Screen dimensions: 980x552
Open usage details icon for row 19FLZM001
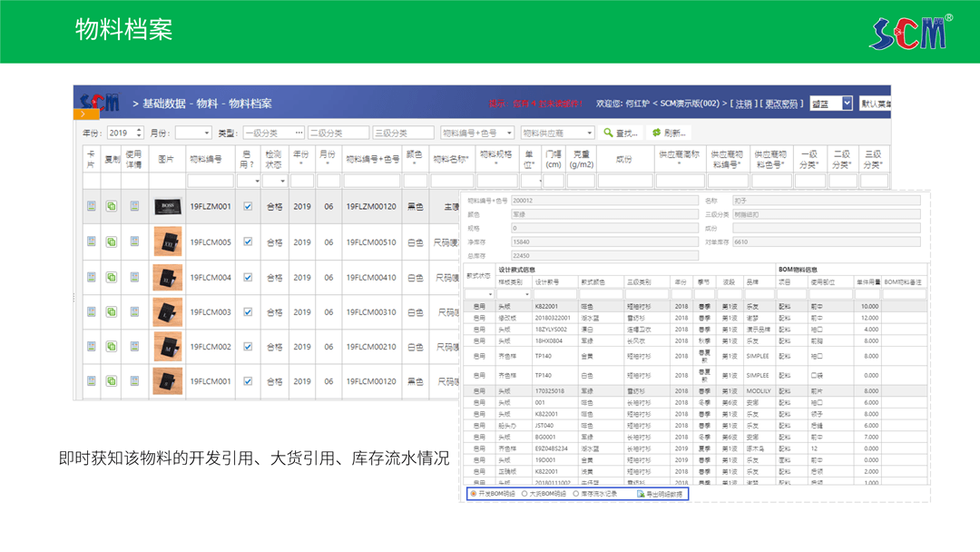(134, 206)
